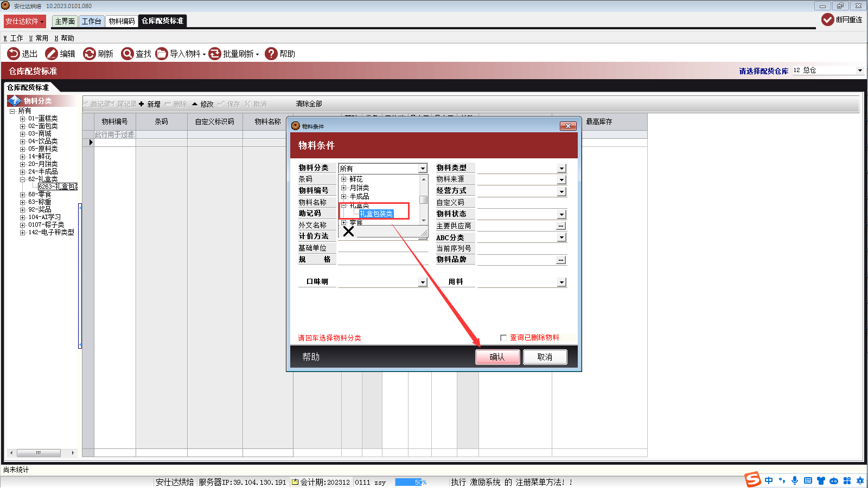Click the 帮助 help toolbar icon

271,54
